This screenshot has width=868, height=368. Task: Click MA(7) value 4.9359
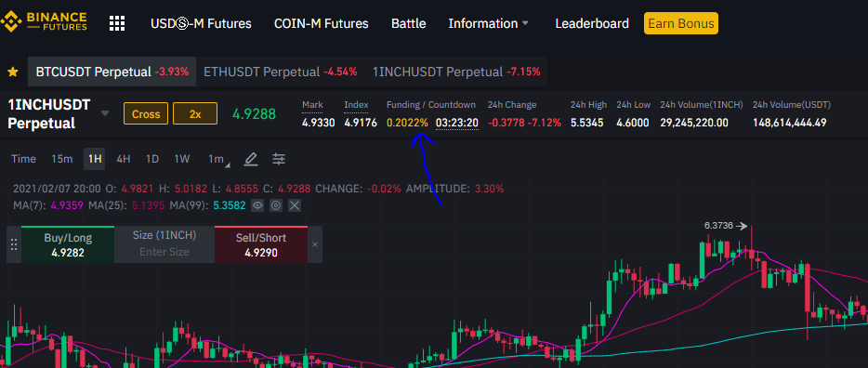67,205
